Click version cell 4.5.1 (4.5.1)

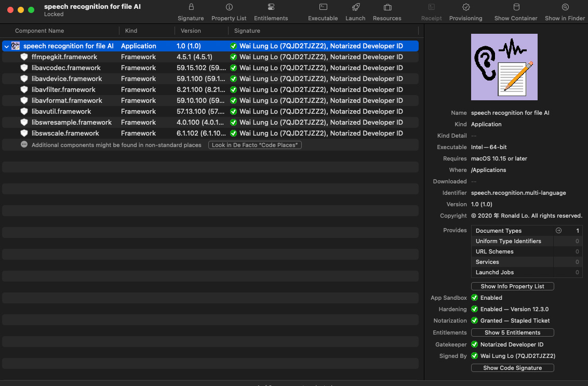pos(194,57)
